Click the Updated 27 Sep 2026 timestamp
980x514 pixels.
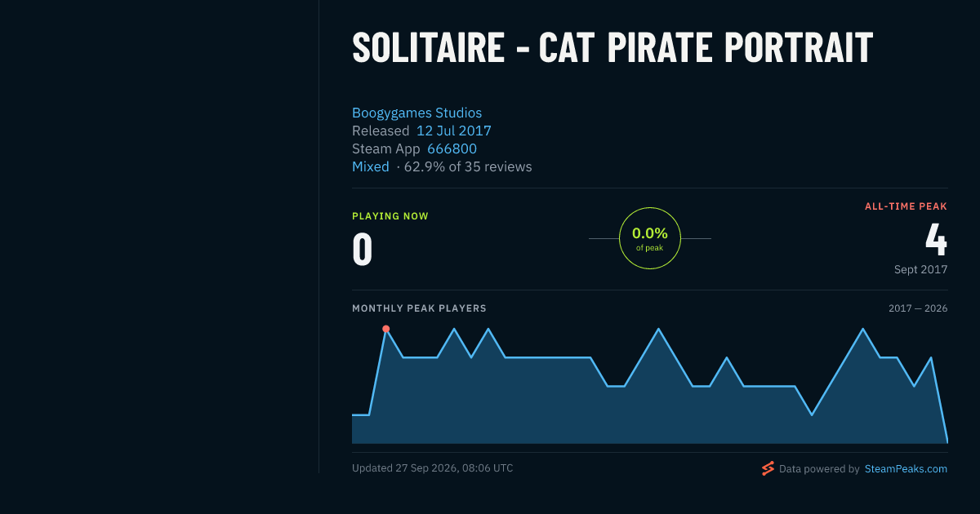(433, 468)
